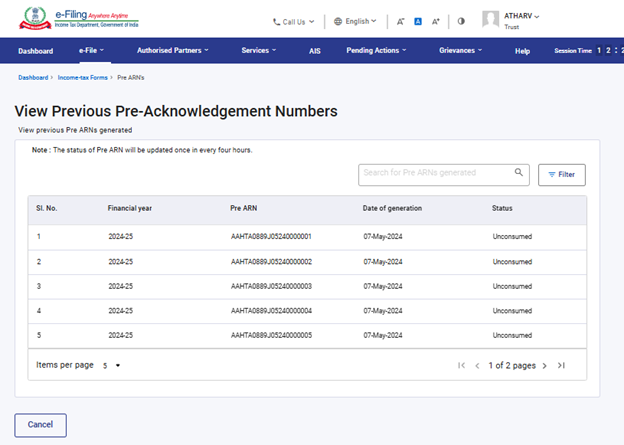This screenshot has height=445, width=624.
Task: Decrease font size with A- icon
Action: [x=400, y=21]
